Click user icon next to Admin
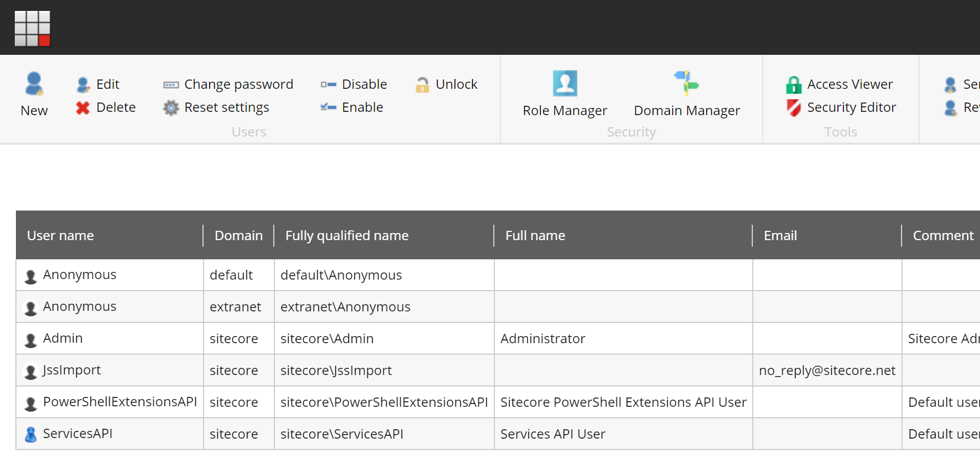Image resolution: width=980 pixels, height=466 pixels. click(31, 339)
